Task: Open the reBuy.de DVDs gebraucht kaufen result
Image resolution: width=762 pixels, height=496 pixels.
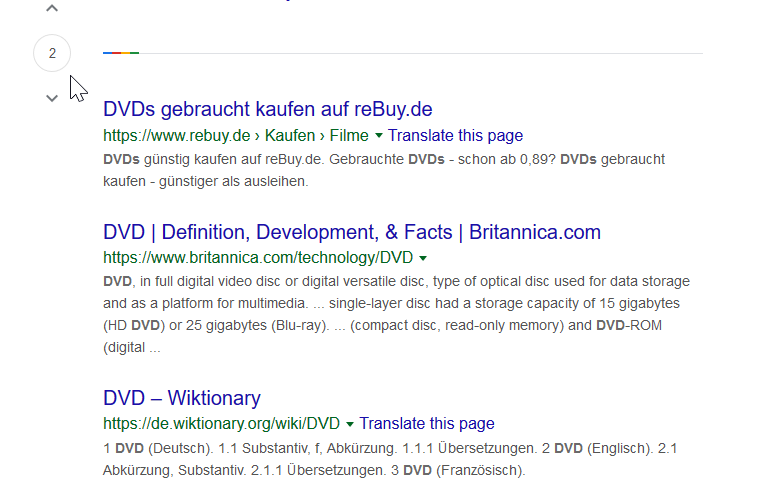Action: point(267,109)
